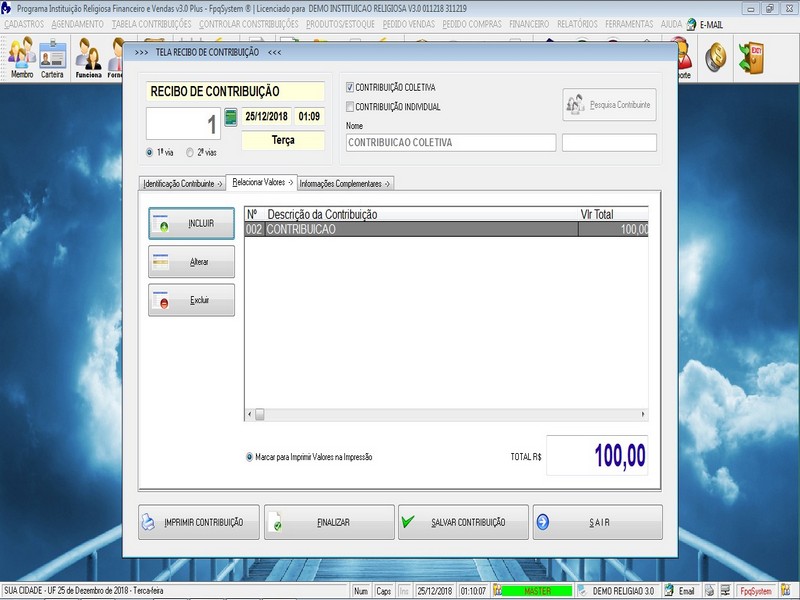Click the horizontal scrollbar thumb
The width and height of the screenshot is (800, 600).
click(x=260, y=414)
